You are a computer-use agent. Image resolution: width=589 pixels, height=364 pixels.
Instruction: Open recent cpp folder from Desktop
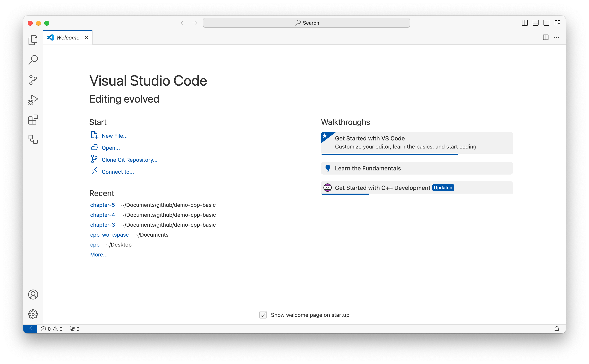(x=95, y=245)
